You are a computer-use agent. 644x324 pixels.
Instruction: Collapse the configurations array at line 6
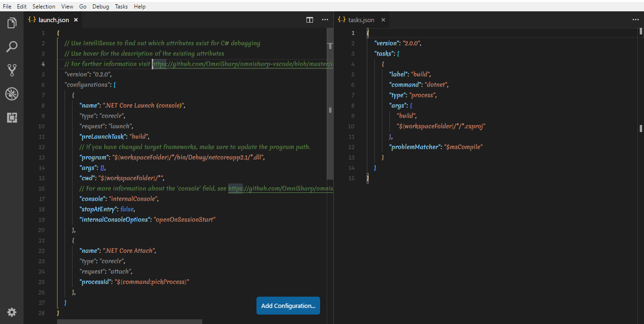point(52,84)
